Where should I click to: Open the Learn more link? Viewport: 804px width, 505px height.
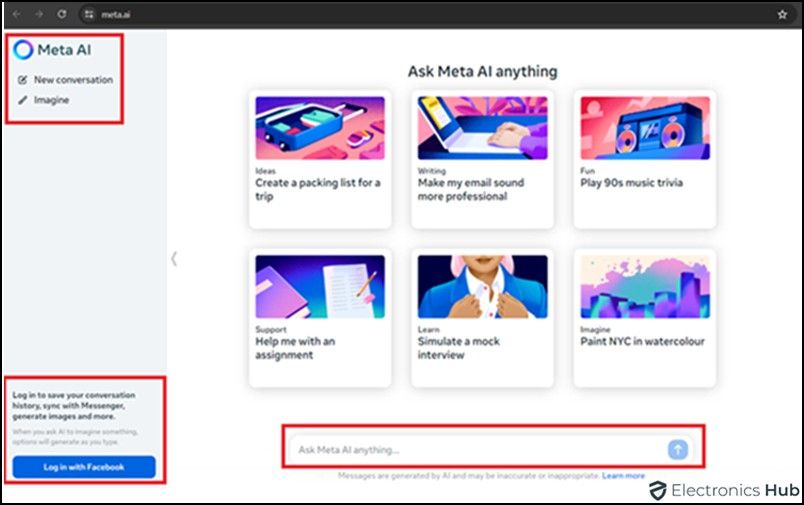(623, 476)
